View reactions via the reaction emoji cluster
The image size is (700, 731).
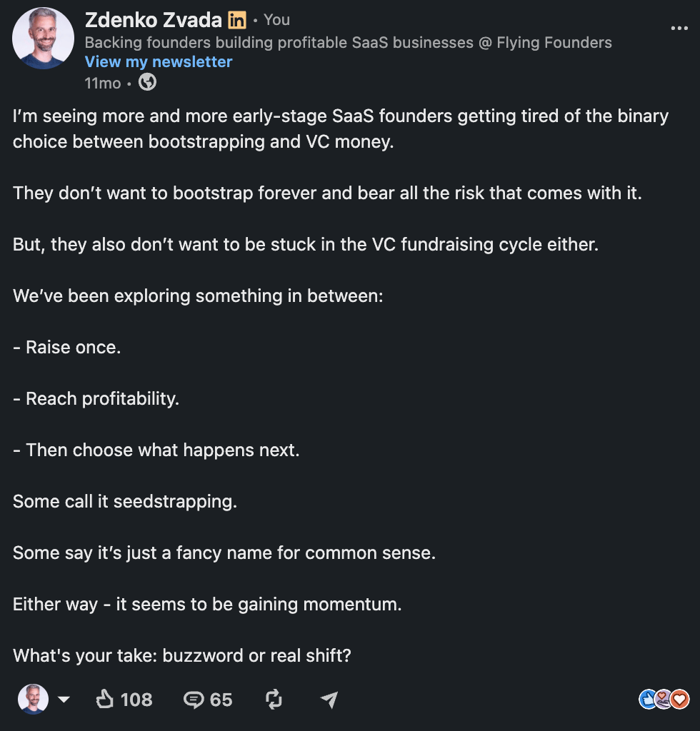click(x=664, y=700)
